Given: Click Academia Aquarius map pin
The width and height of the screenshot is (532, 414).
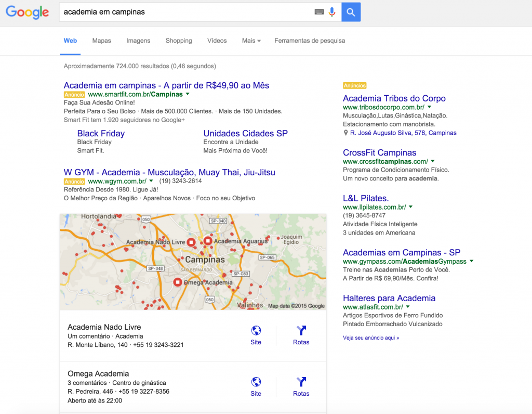Looking at the screenshot, I should pos(208,241).
